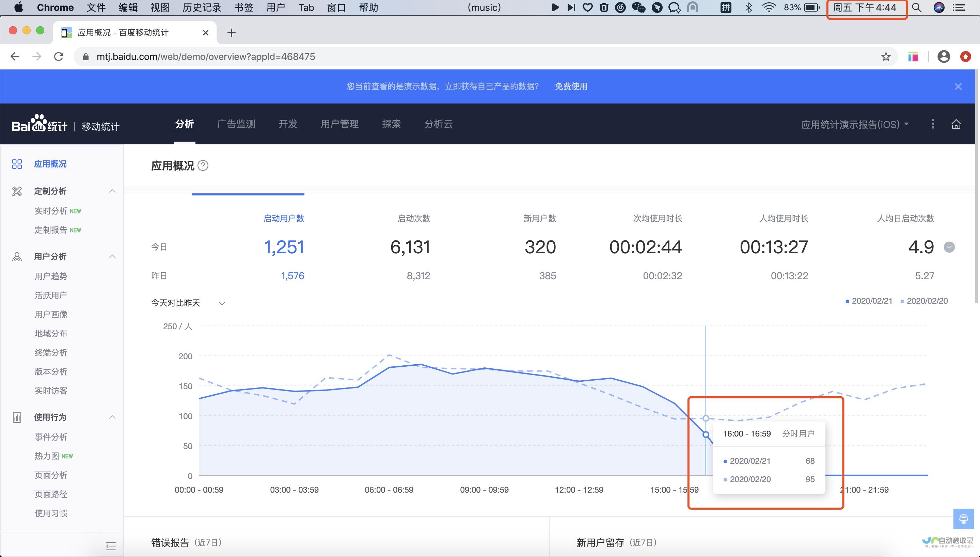The image size is (980, 557).
Task: Open the customer service headset widget
Action: click(x=964, y=519)
